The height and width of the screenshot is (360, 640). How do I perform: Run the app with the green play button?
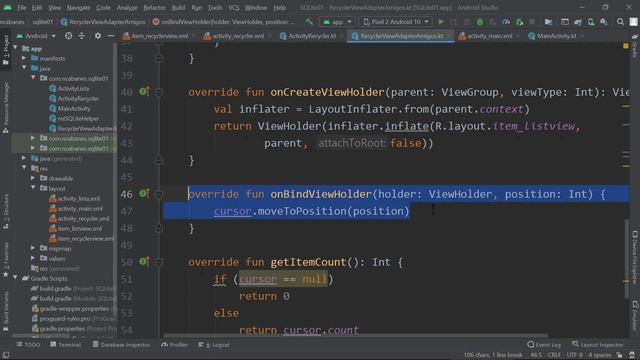point(441,22)
